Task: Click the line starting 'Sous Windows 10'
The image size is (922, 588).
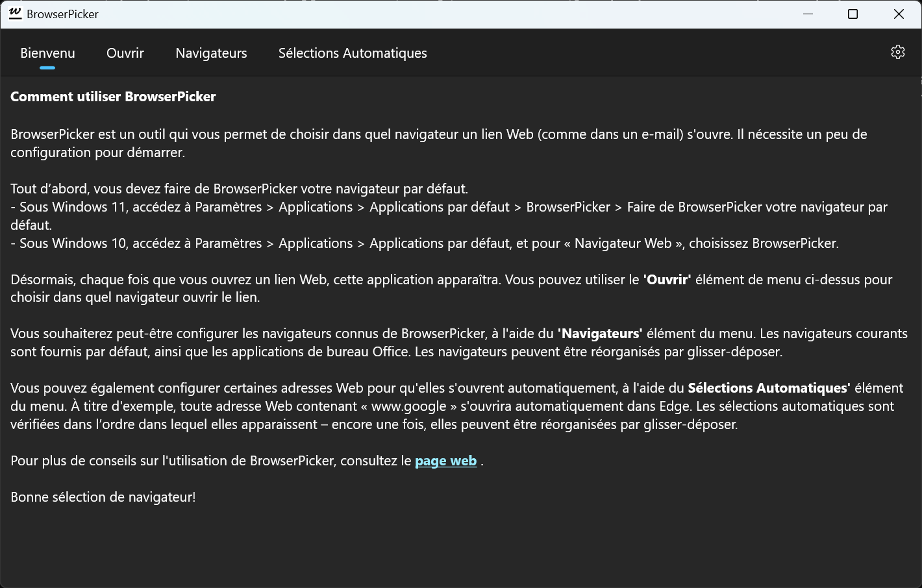Action: point(425,243)
